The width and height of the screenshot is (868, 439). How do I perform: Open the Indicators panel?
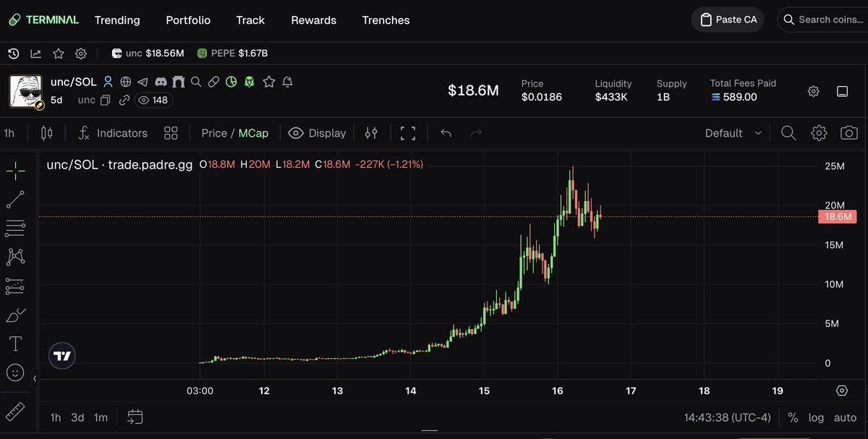tap(113, 133)
